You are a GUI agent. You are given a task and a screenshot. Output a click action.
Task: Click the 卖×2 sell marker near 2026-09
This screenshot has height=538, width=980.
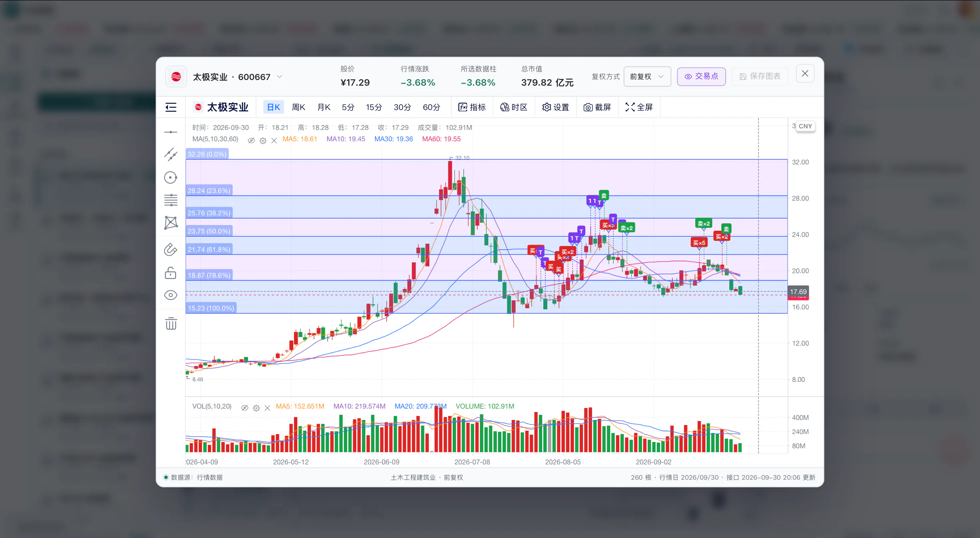click(x=703, y=223)
